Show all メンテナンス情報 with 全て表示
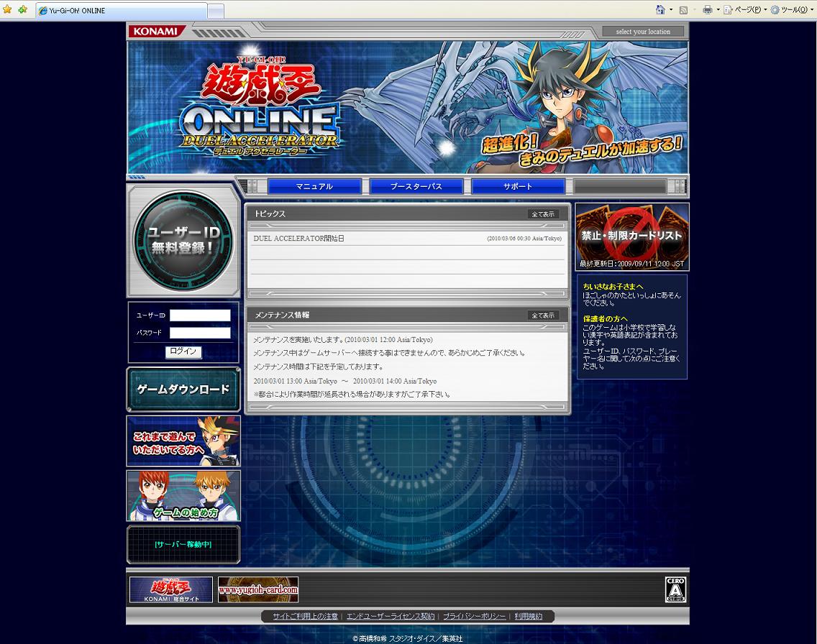The image size is (817, 644). pos(543,315)
